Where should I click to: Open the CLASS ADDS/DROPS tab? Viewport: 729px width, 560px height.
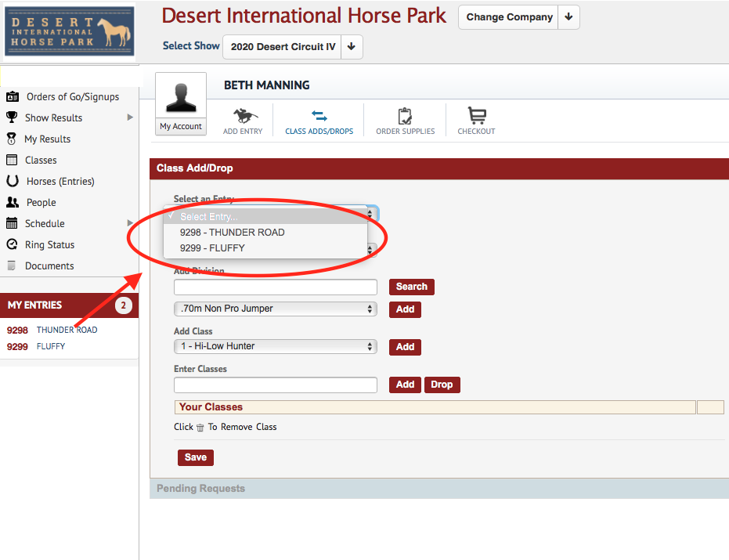319,131
